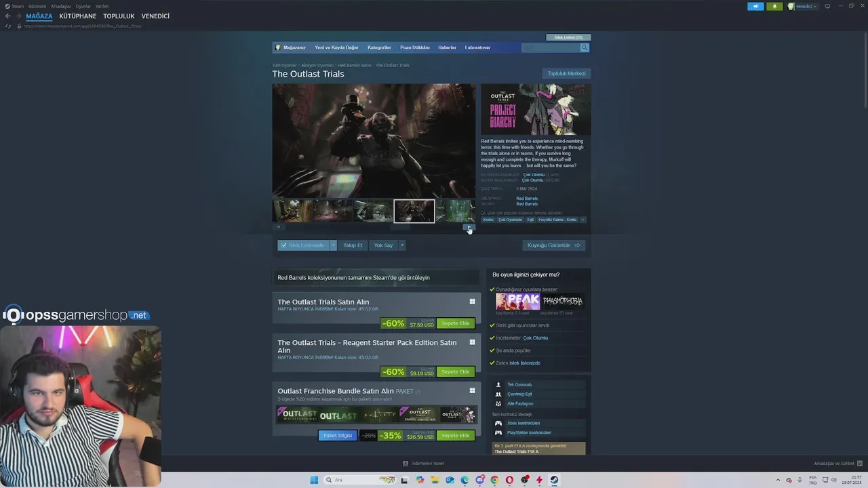
Task: Open the TOPLULUK tab
Action: point(119,16)
